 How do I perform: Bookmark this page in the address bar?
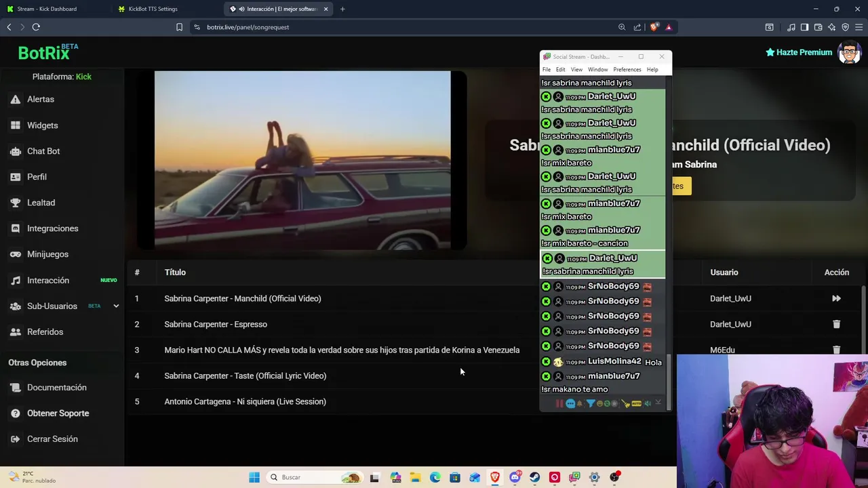[x=179, y=27]
